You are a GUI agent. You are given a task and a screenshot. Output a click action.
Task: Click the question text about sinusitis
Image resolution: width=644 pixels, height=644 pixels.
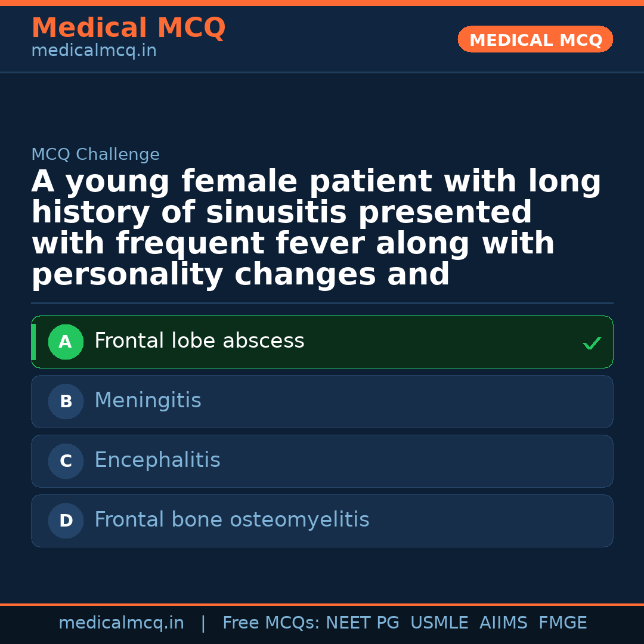pos(316,228)
